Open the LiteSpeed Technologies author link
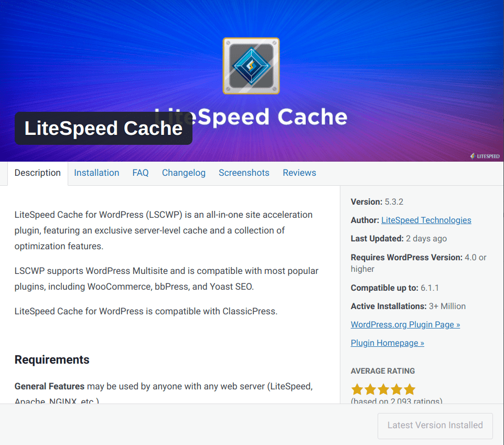 (x=426, y=220)
